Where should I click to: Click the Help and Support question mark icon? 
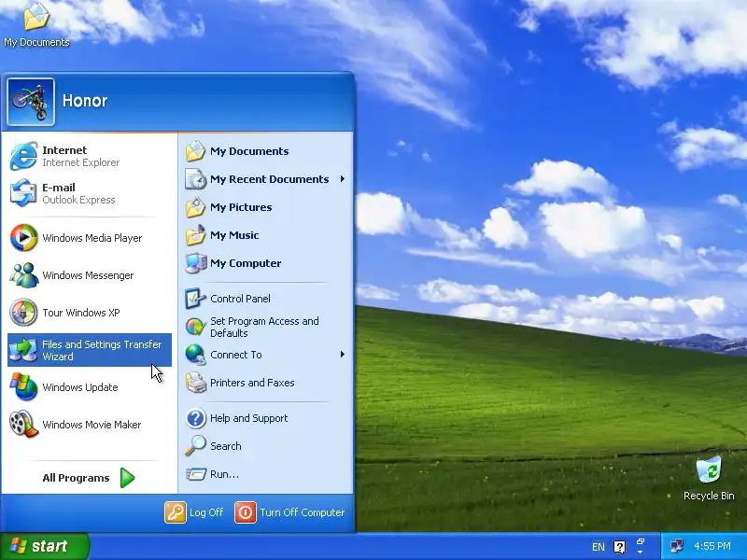[x=195, y=418]
